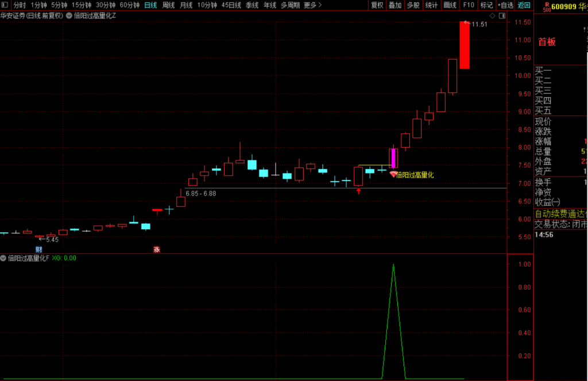This screenshot has height=381, width=588.
Task: Toggle the 叠加 overlay option
Action: 395,5
